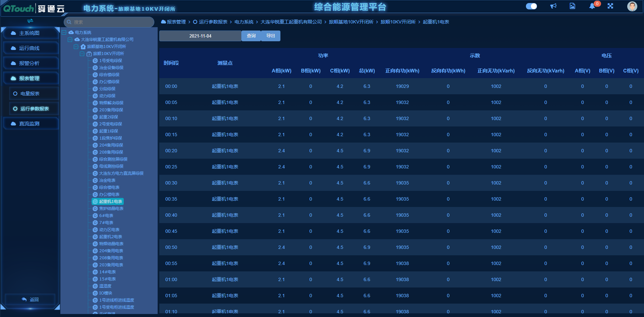Click the sidebar collapse swap-arrows icon
Viewport: 644px width, 317px height.
point(30,21)
